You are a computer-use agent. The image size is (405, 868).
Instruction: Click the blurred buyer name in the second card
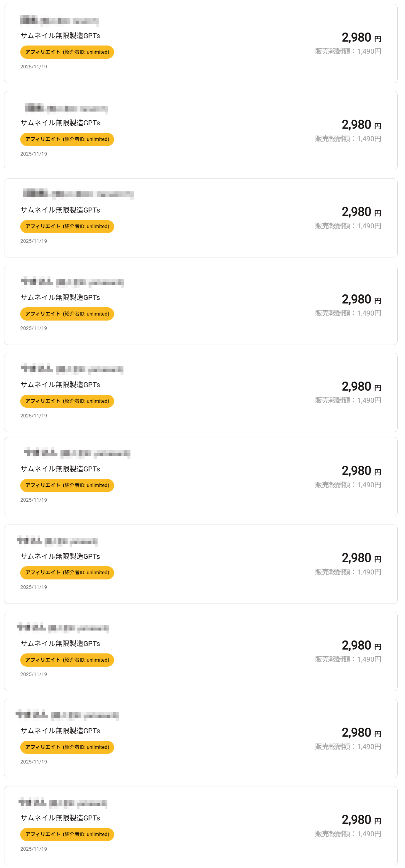point(66,108)
